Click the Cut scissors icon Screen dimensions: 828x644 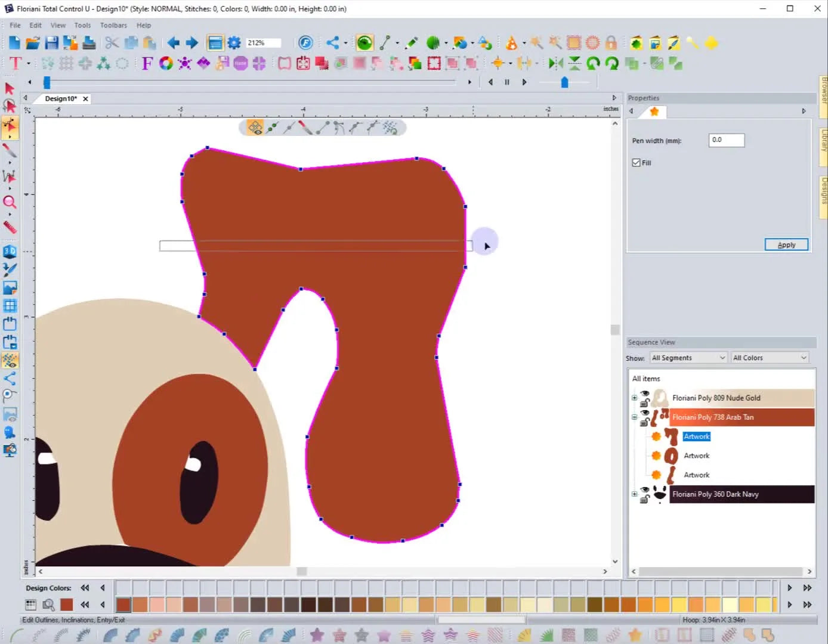click(x=112, y=43)
